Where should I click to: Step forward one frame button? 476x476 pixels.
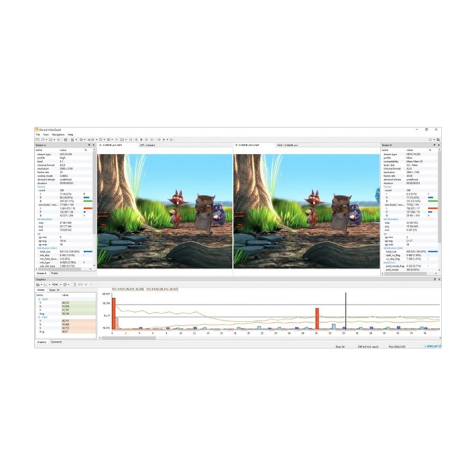tap(146, 139)
